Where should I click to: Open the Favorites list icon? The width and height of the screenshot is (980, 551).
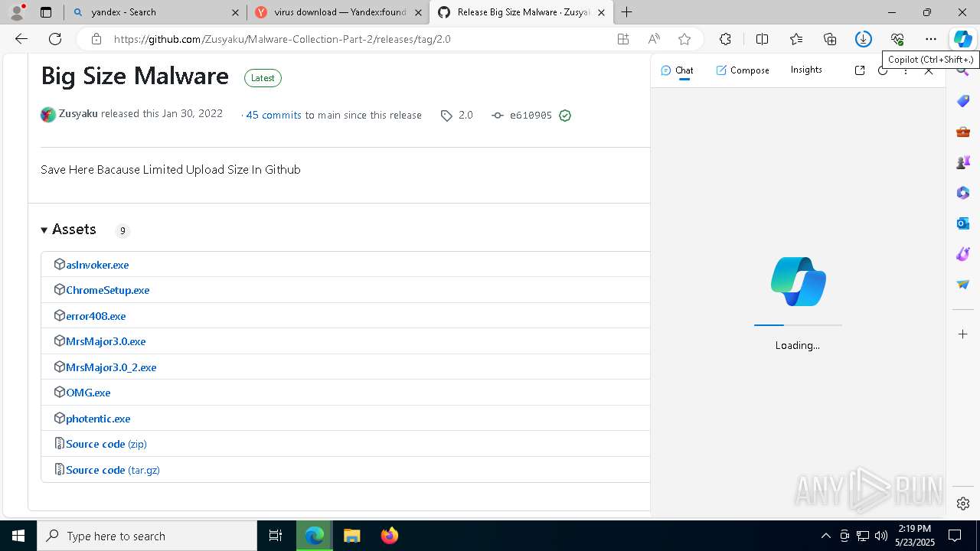click(x=796, y=39)
